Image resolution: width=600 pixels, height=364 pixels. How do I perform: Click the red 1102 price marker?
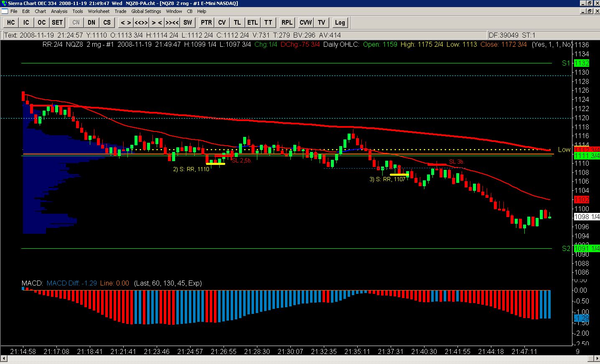coord(582,200)
